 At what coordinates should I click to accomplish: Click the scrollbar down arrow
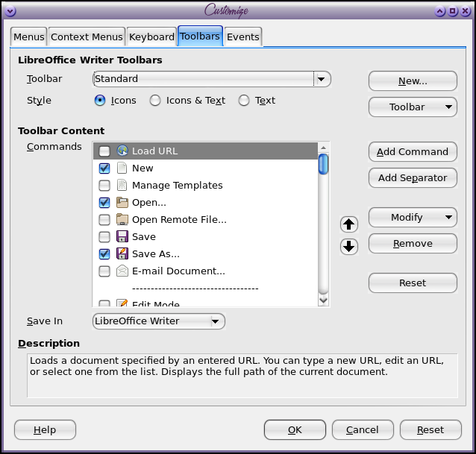pos(323,300)
